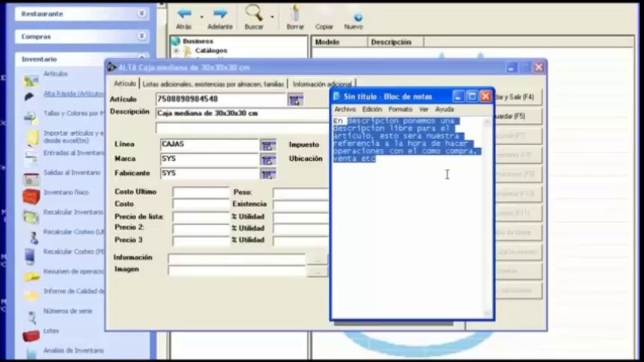Switch to Información adicional tab

coord(322,84)
